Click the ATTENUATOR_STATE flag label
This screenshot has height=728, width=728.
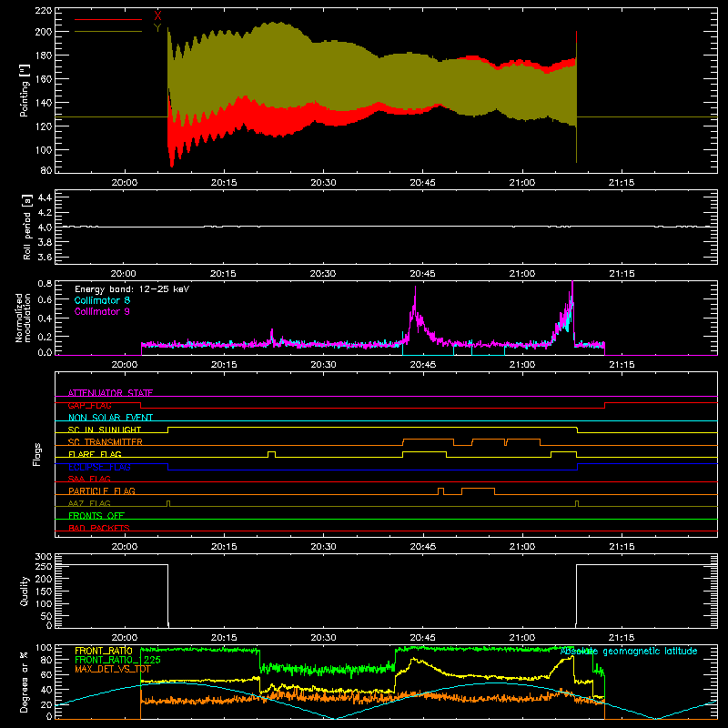coord(110,393)
